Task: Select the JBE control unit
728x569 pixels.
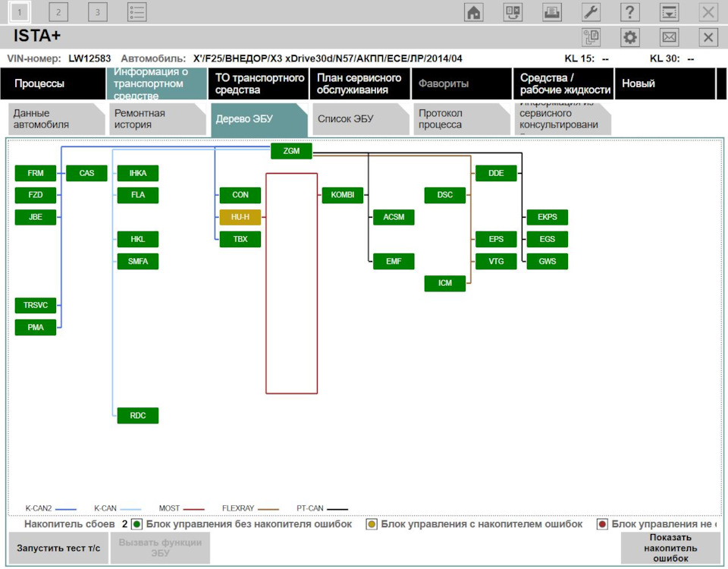Action: 36,217
